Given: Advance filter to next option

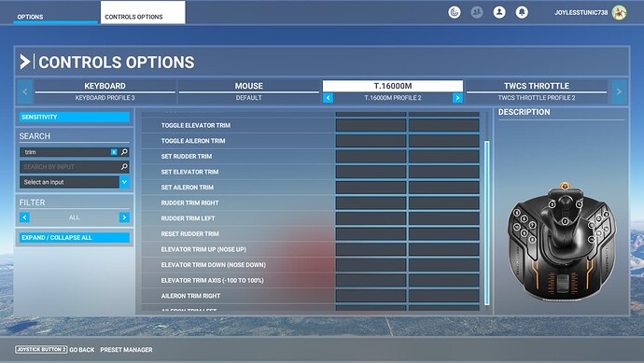Looking at the screenshot, I should pos(124,217).
